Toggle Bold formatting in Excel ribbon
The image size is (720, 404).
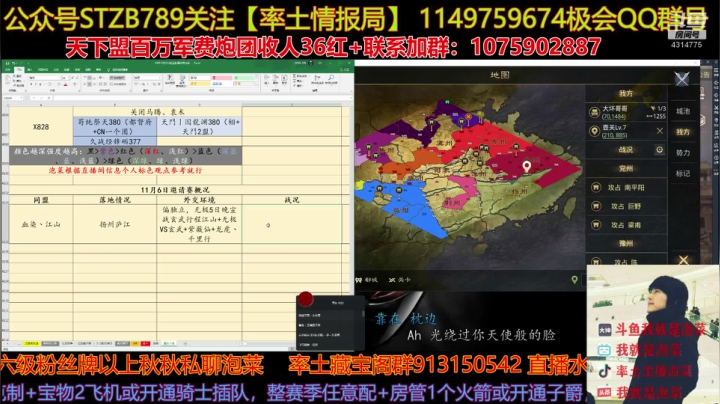(x=30, y=84)
